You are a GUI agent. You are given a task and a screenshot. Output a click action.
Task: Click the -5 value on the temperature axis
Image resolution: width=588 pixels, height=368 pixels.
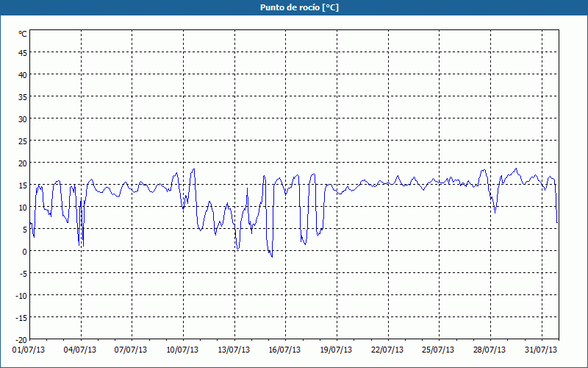[23, 274]
